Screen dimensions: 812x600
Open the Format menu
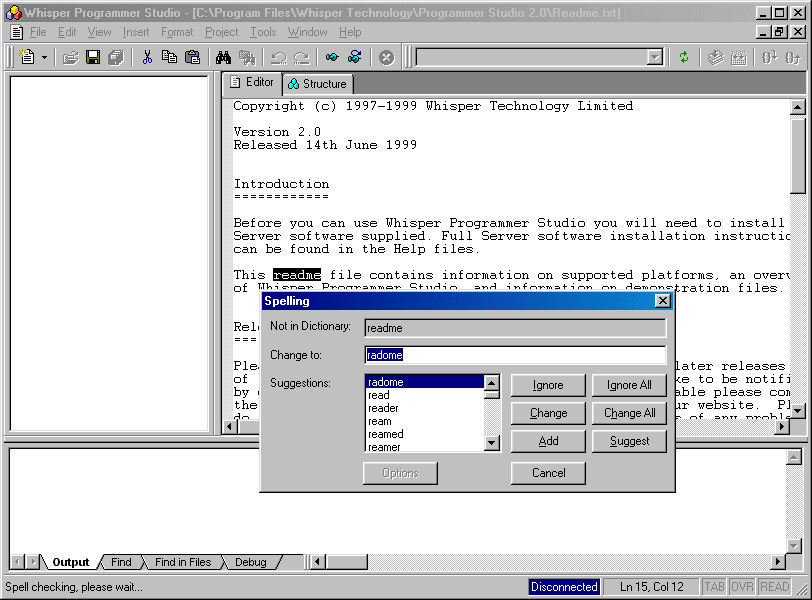[x=177, y=32]
